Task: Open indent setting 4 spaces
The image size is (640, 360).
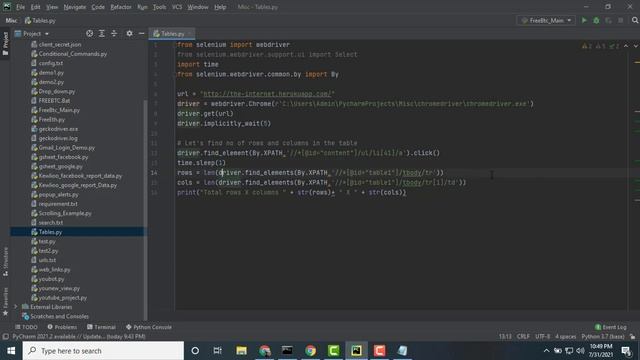Action: 565,337
